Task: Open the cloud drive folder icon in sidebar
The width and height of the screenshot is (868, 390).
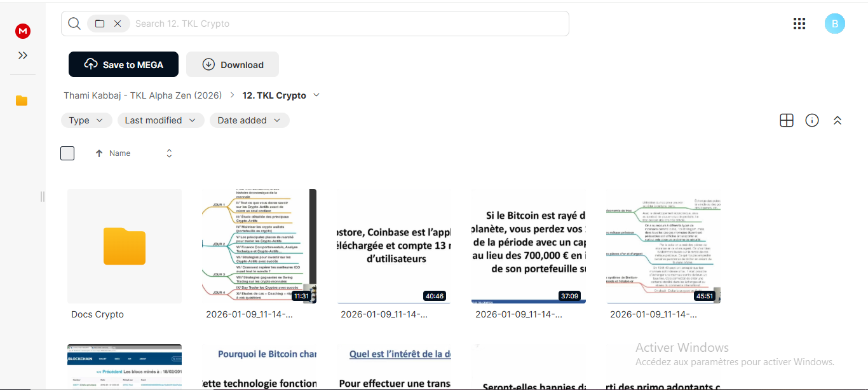Action: [22, 101]
